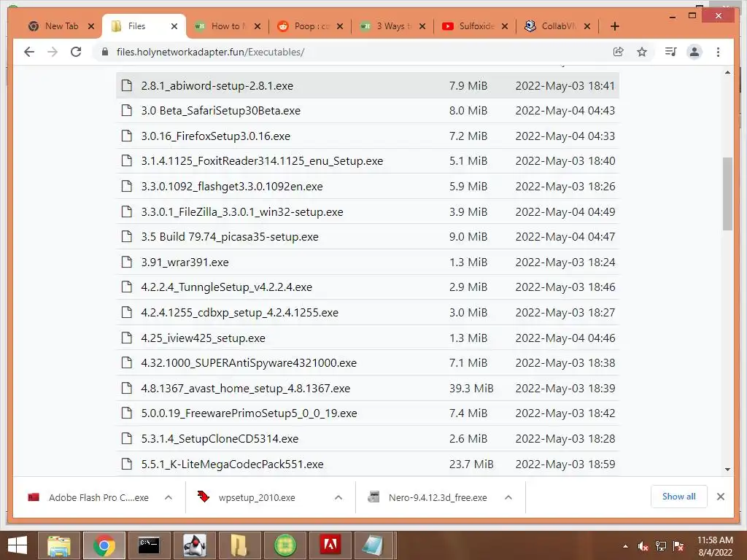Download the FoxitReader314.1125 setup file

coord(262,161)
